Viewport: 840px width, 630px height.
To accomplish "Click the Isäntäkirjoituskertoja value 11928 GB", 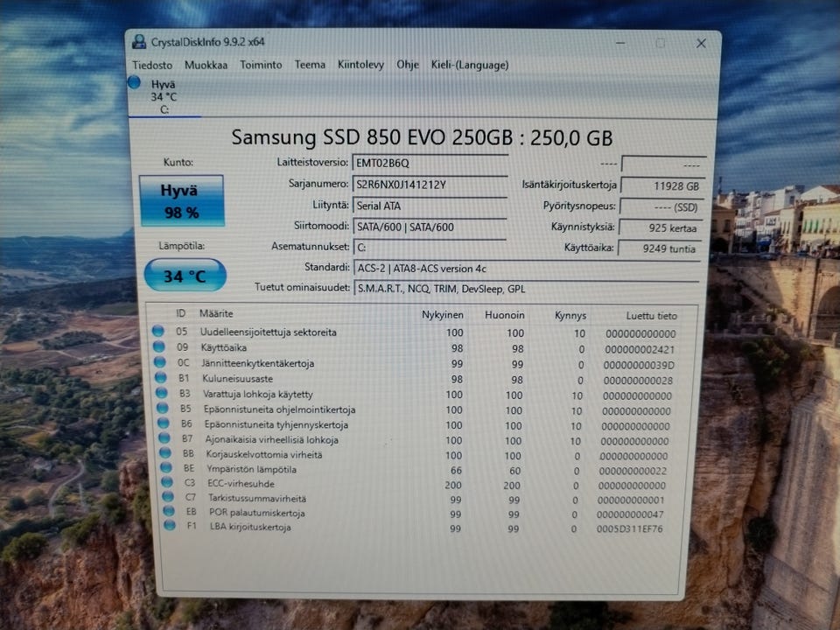I will pyautogui.click(x=662, y=185).
